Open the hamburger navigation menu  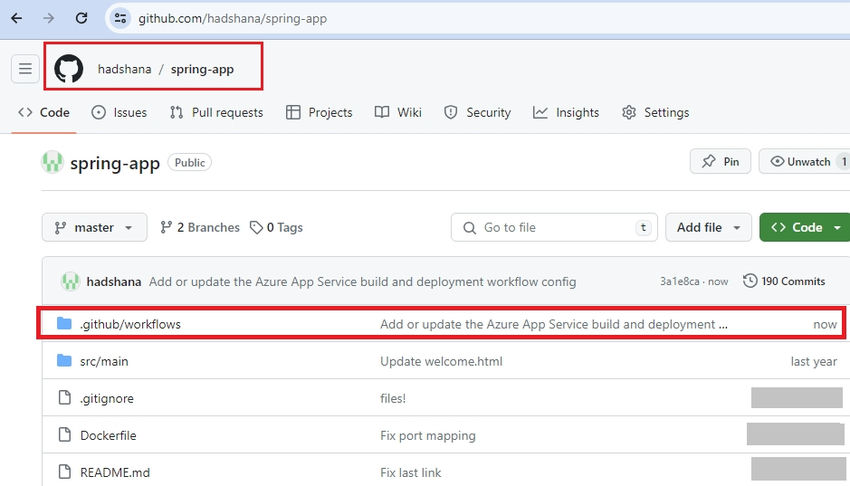click(x=25, y=69)
